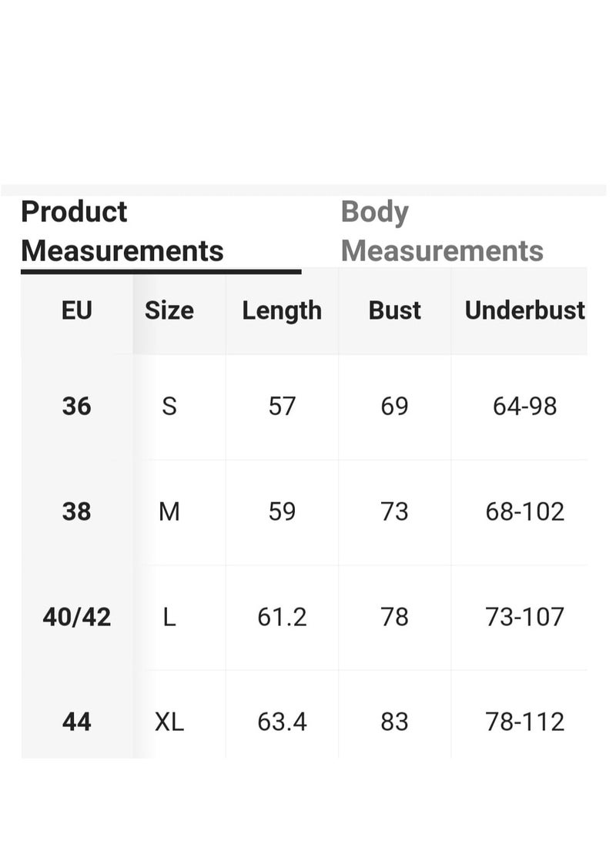The height and width of the screenshot is (844, 616).
Task: Click the Underbust column header
Action: (x=524, y=310)
